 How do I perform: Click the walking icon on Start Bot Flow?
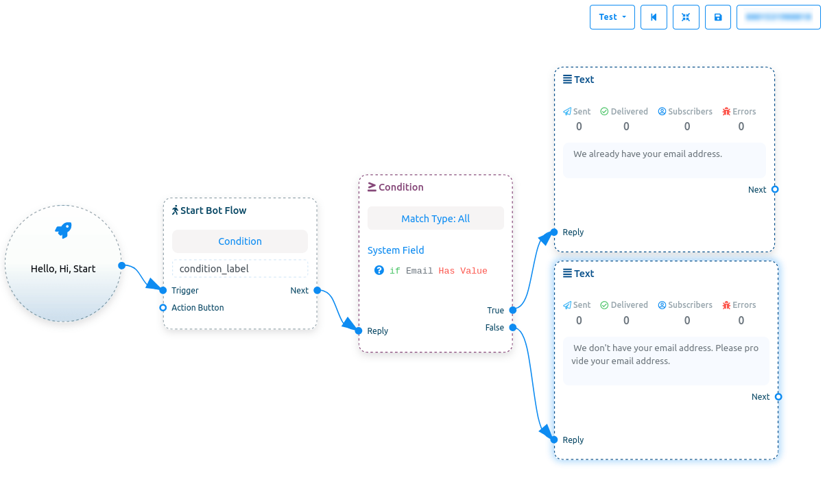[175, 211]
